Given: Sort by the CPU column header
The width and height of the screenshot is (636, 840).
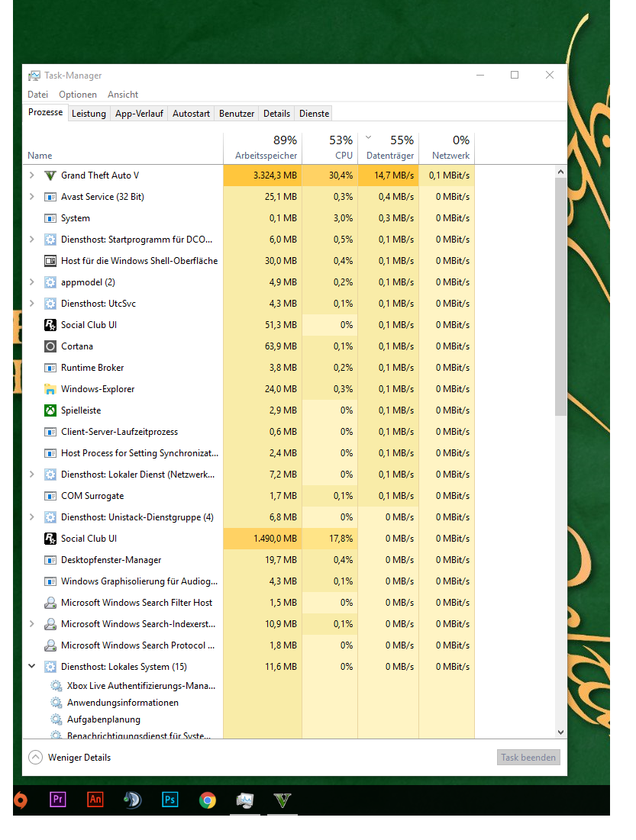Looking at the screenshot, I should pyautogui.click(x=330, y=148).
